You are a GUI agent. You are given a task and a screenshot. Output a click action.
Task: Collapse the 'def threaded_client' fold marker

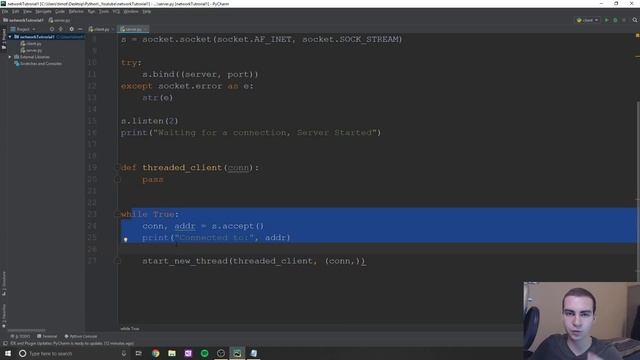118,168
